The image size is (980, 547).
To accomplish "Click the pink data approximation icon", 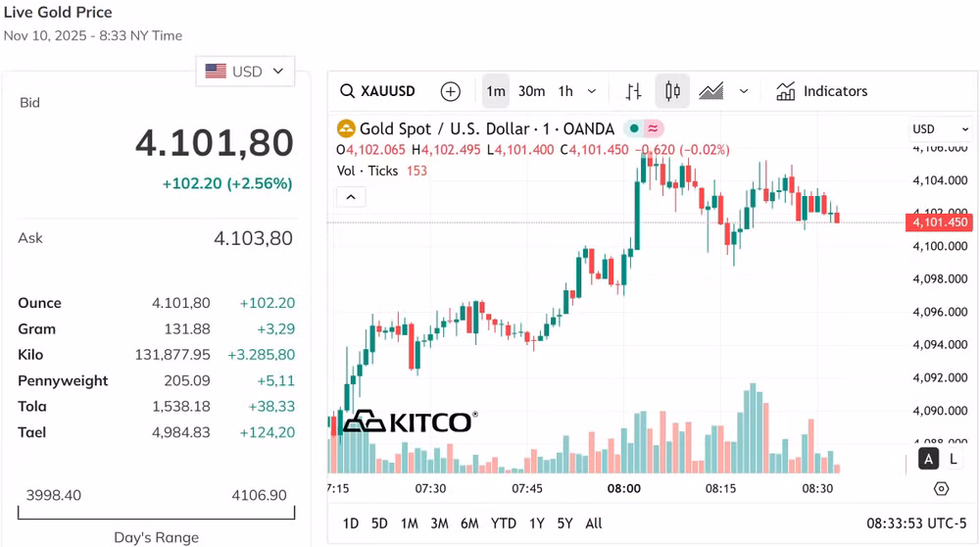I will [653, 128].
